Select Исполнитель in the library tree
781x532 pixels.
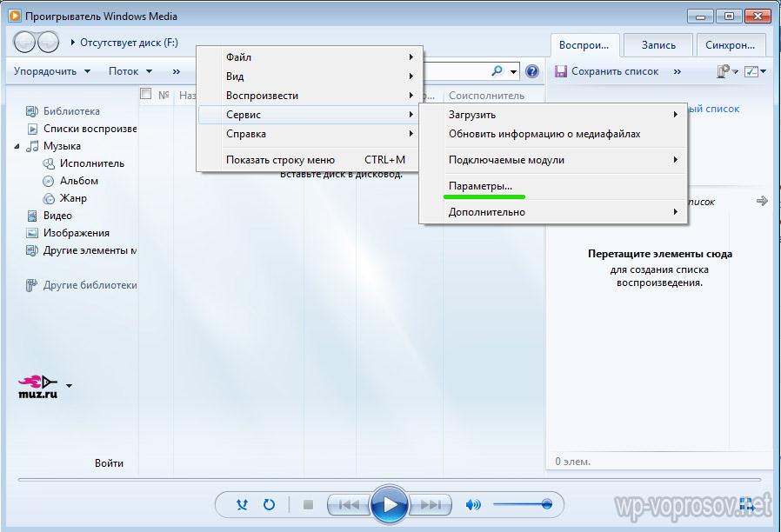[x=92, y=163]
